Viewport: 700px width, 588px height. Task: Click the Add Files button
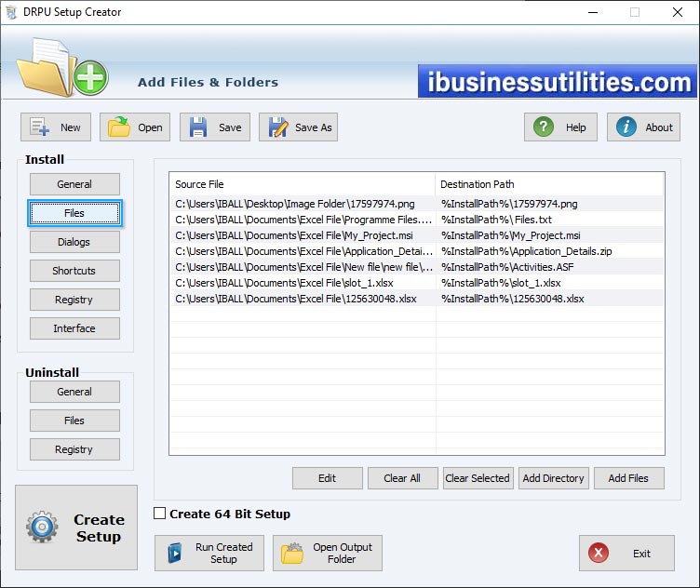pos(628,478)
